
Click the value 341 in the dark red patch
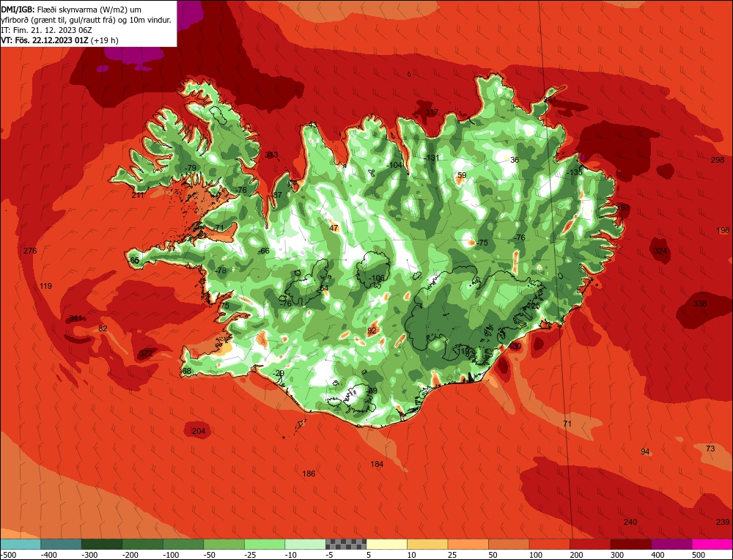(75, 318)
